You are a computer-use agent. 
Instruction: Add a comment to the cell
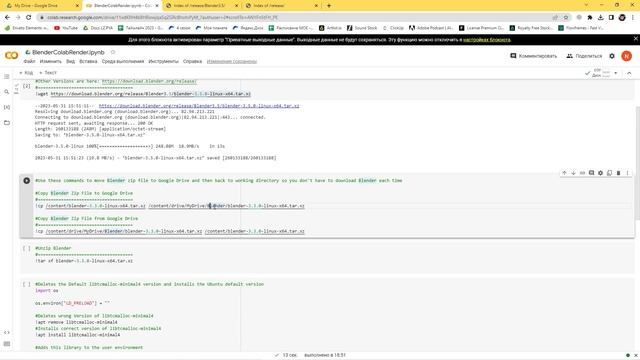[591, 173]
